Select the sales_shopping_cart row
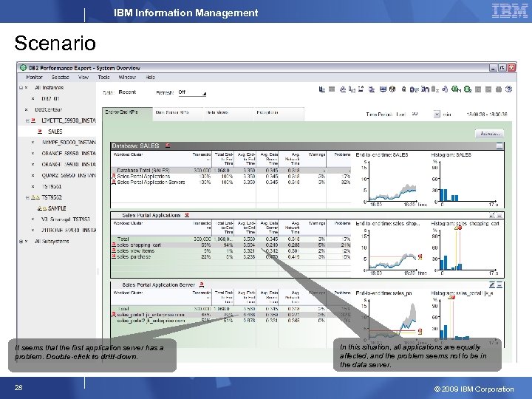This screenshot has height=399, width=532. coord(231,245)
